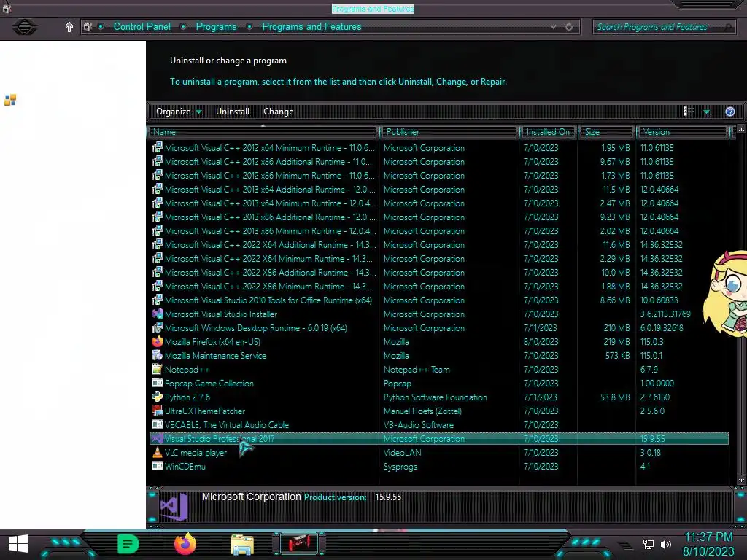
Task: Click the Up arrow navigation icon
Action: click(x=69, y=27)
